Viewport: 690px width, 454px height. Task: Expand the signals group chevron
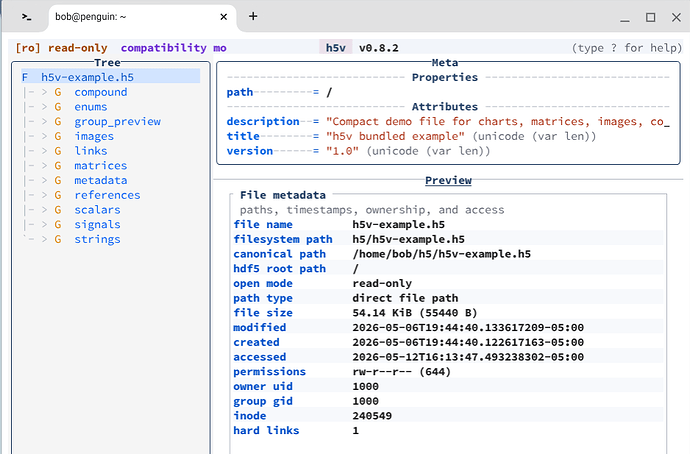[x=44, y=224]
